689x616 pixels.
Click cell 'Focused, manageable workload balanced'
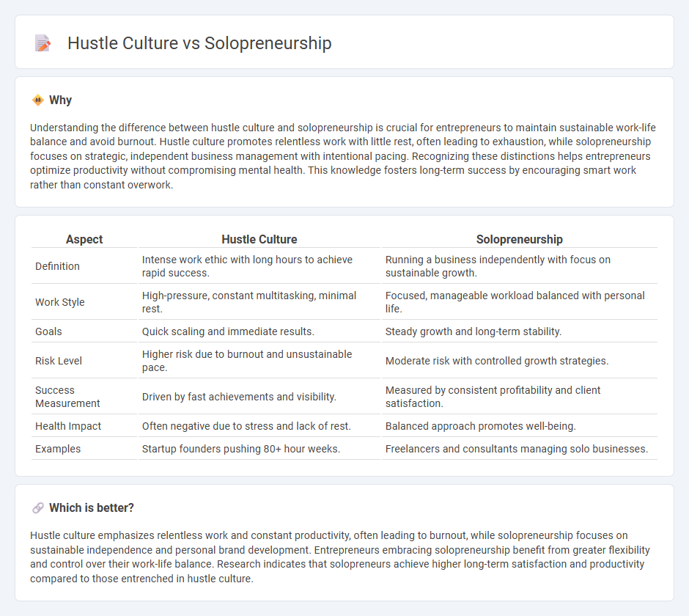520,302
